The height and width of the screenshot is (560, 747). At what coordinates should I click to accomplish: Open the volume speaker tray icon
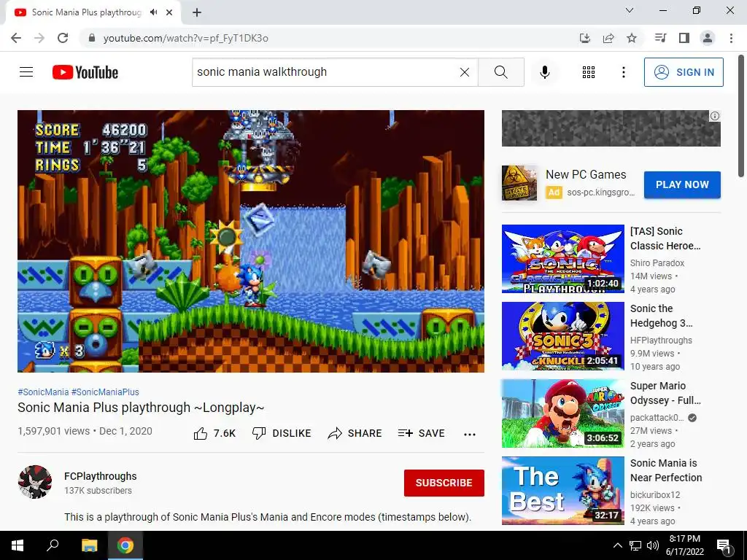click(x=653, y=545)
